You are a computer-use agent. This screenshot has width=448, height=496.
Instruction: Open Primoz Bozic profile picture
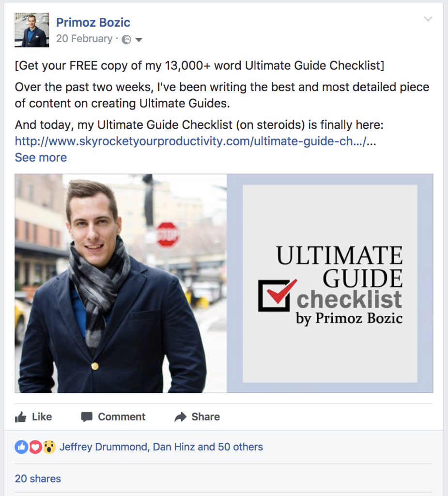point(31,30)
